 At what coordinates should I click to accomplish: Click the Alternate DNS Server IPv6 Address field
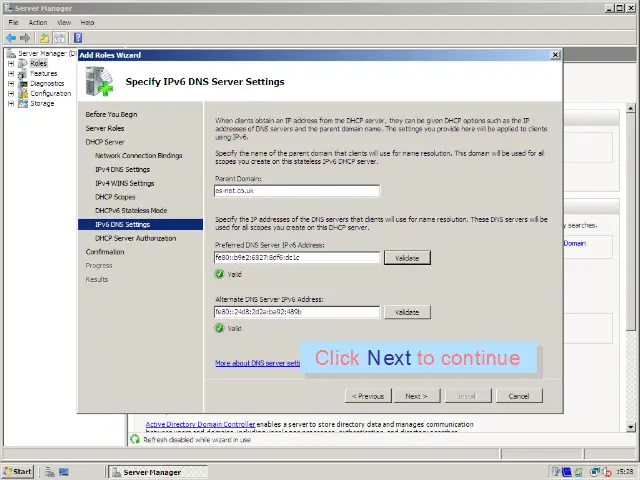pos(297,312)
